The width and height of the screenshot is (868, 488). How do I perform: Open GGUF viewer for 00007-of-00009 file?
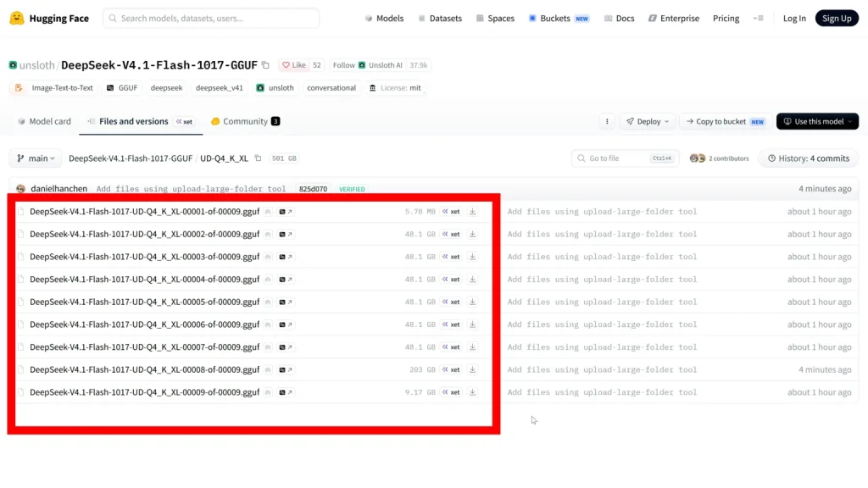pyautogui.click(x=286, y=347)
